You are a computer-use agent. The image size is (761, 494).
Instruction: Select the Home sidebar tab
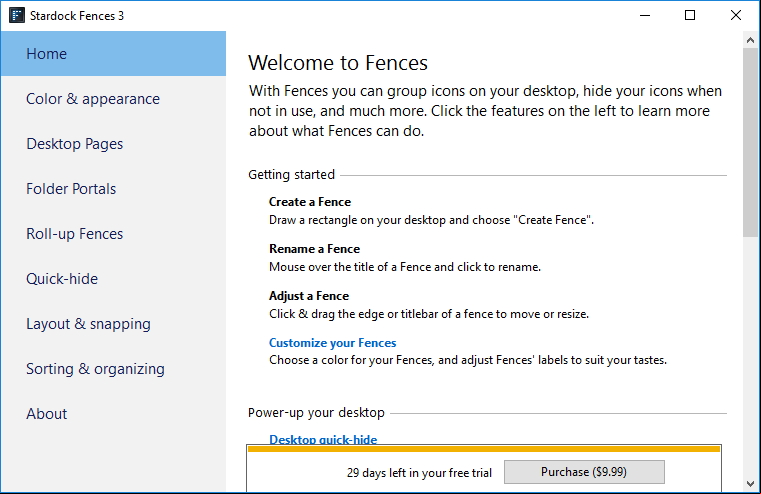click(114, 54)
